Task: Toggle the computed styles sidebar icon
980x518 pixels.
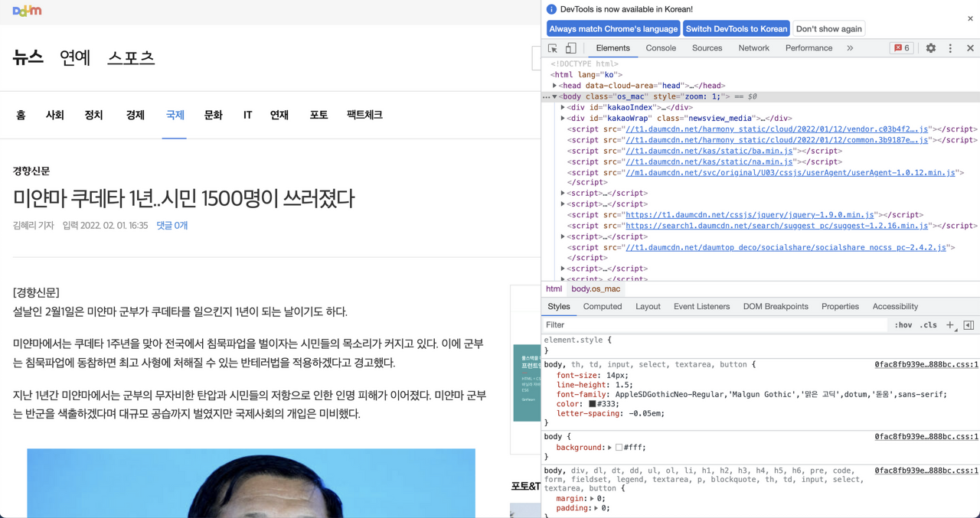Action: tap(969, 325)
